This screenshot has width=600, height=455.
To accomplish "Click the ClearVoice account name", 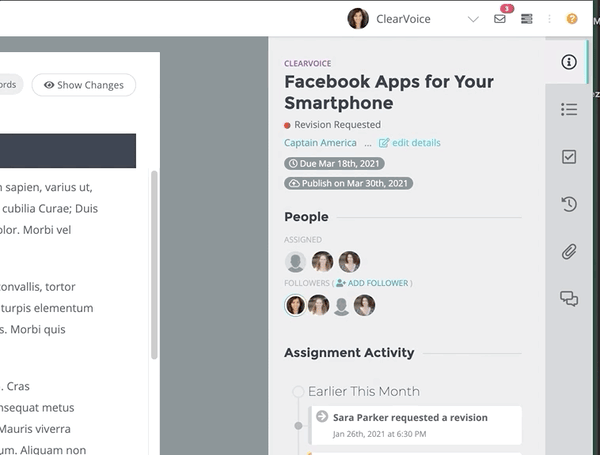I will (403, 19).
